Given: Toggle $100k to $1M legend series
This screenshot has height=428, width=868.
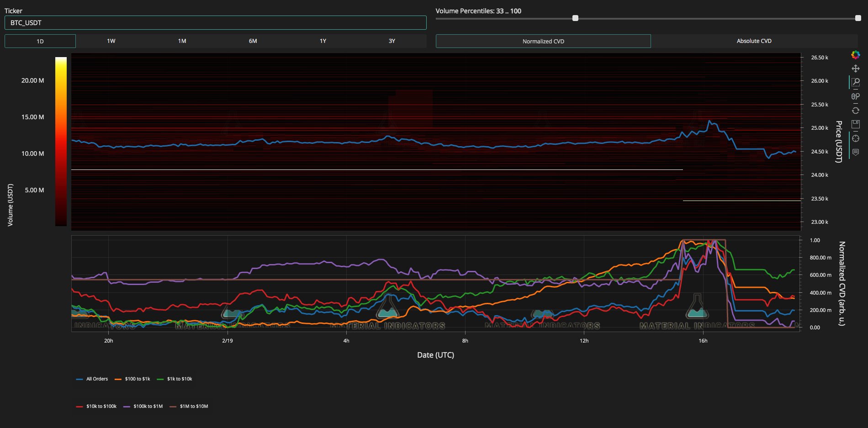Looking at the screenshot, I should pyautogui.click(x=143, y=406).
